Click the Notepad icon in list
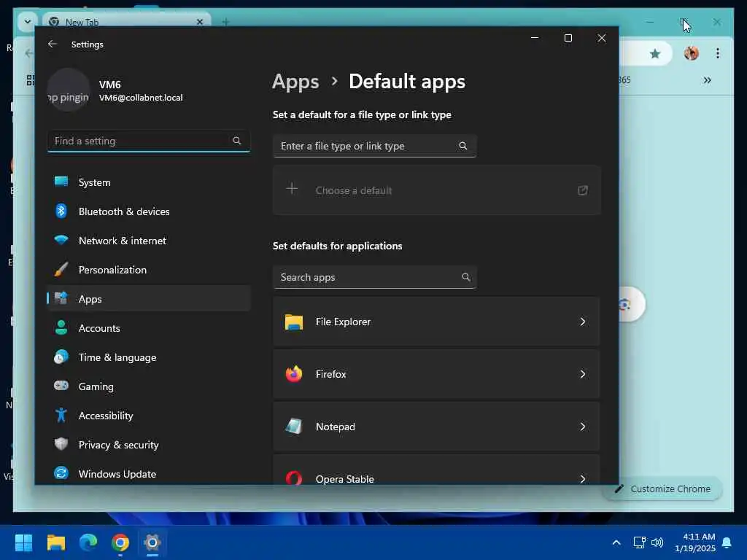This screenshot has width=747, height=560. [x=294, y=426]
